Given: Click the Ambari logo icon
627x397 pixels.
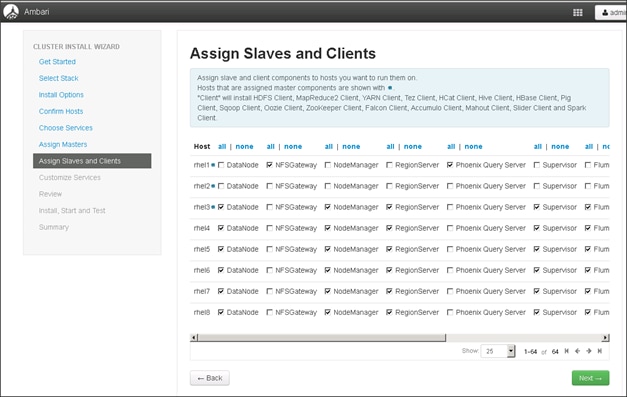Looking at the screenshot, I should (x=11, y=12).
